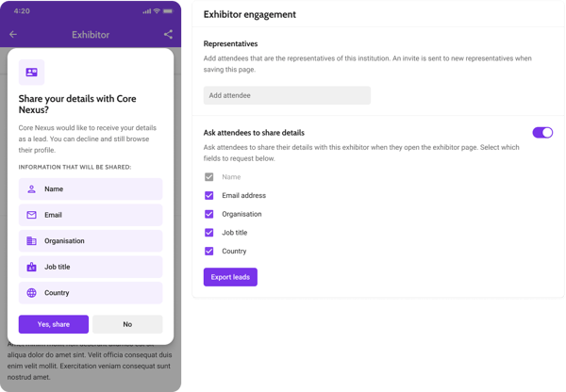Screen dimensions: 566x392
Task: Click the Export leads button
Action: pos(230,277)
